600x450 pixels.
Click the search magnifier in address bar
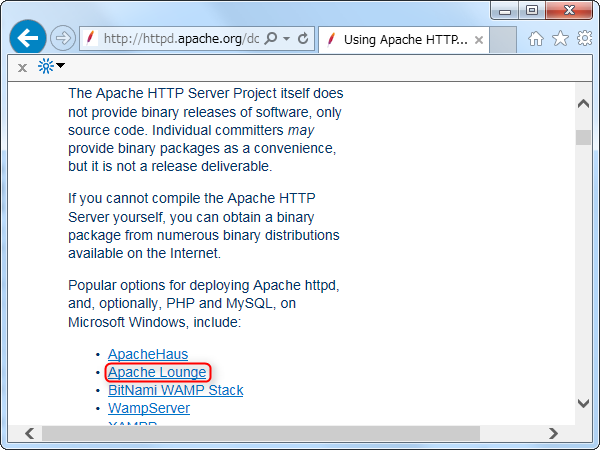pyautogui.click(x=271, y=38)
